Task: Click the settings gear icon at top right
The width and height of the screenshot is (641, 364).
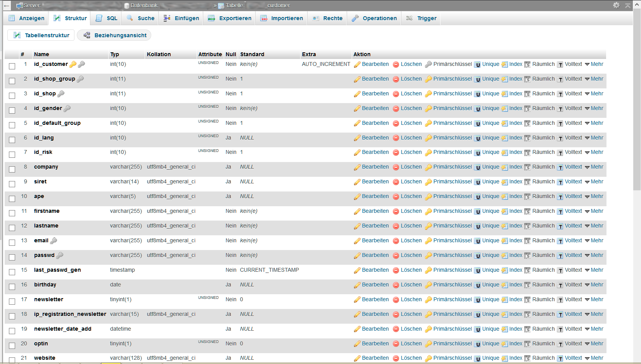Action: point(616,5)
